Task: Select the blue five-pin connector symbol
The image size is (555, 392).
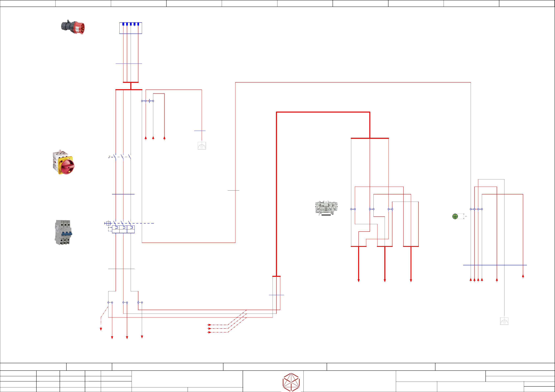Action: pyautogui.click(x=130, y=28)
